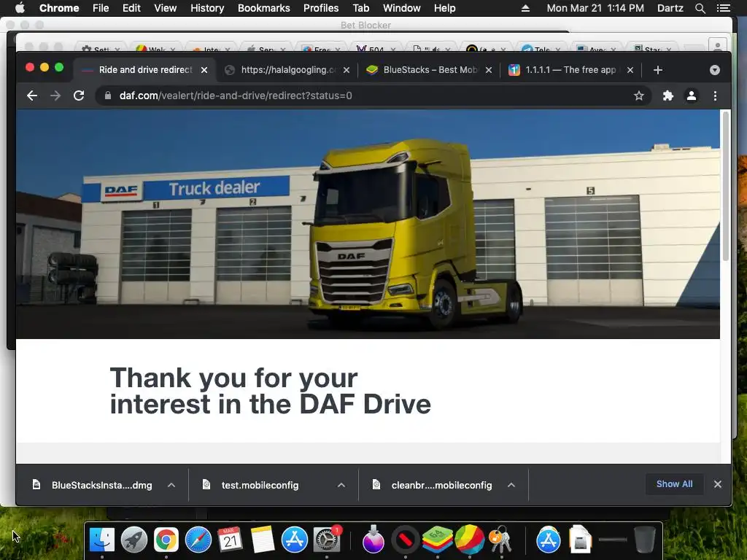Open the Apple menu
Screen dimensions: 747x560
[x=20, y=8]
